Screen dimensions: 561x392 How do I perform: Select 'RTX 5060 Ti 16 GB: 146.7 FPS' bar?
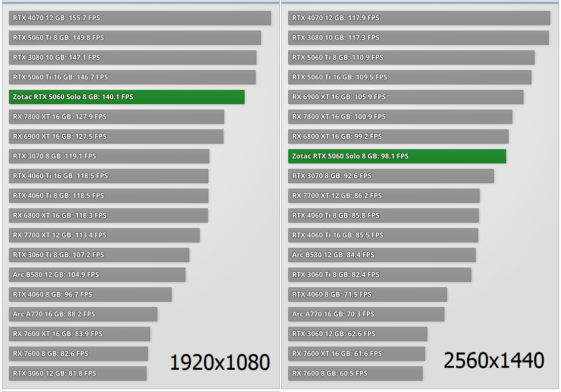pos(132,77)
